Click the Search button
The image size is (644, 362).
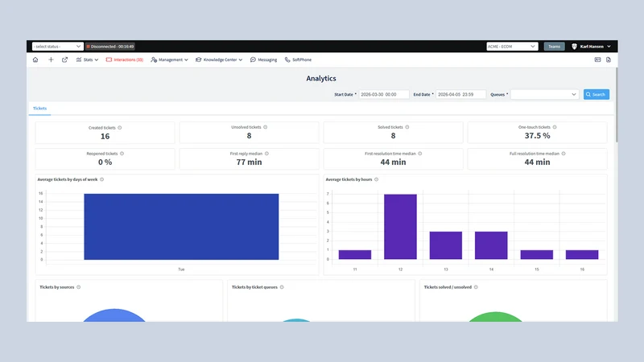(x=596, y=94)
